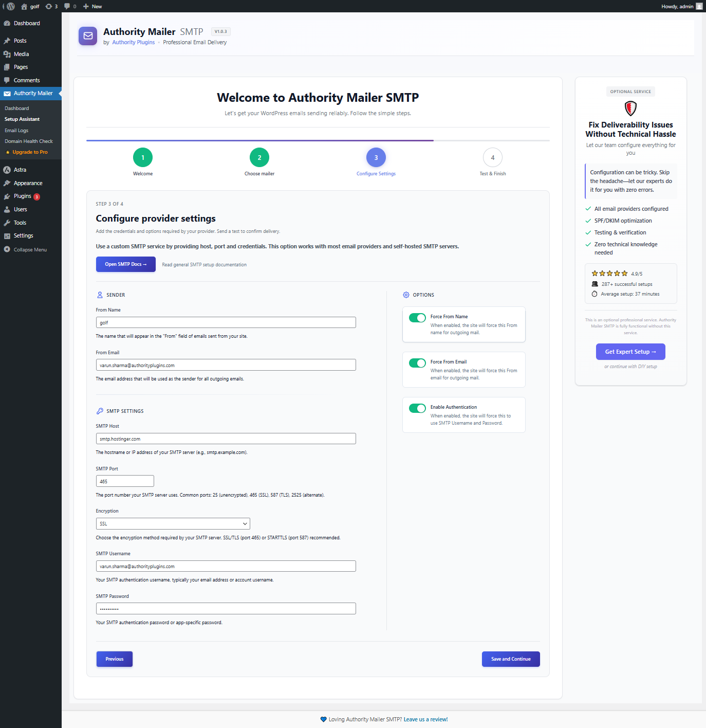Open the Encryption dropdown set to SSL
The width and height of the screenshot is (706, 728).
(x=173, y=523)
